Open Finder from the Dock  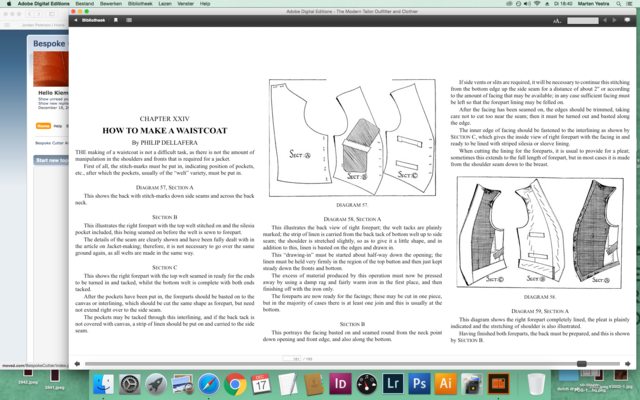coord(103,384)
